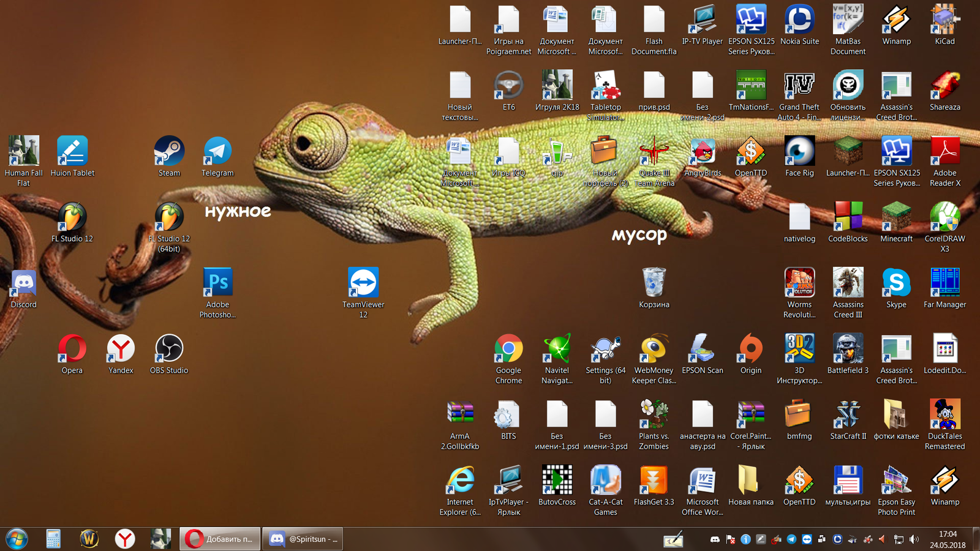Open the Face Rig shortcut

click(x=799, y=157)
